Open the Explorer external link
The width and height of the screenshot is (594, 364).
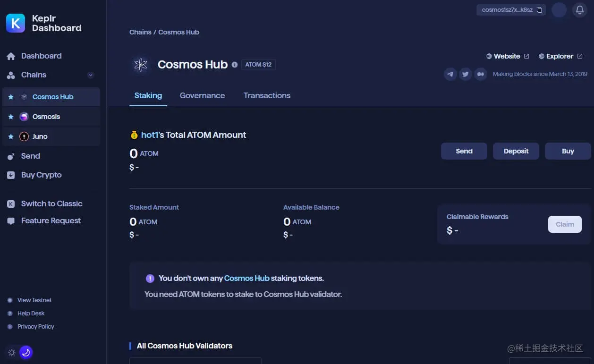560,56
